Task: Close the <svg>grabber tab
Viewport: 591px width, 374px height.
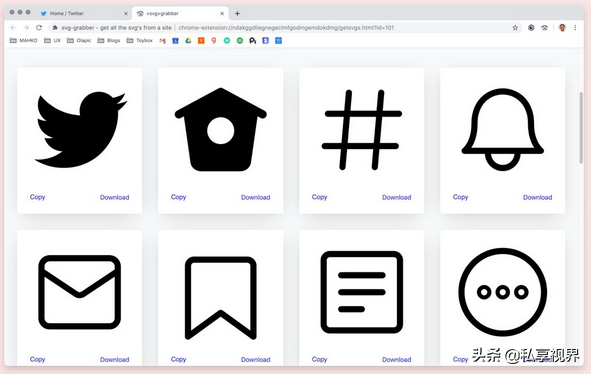Action: pos(222,13)
